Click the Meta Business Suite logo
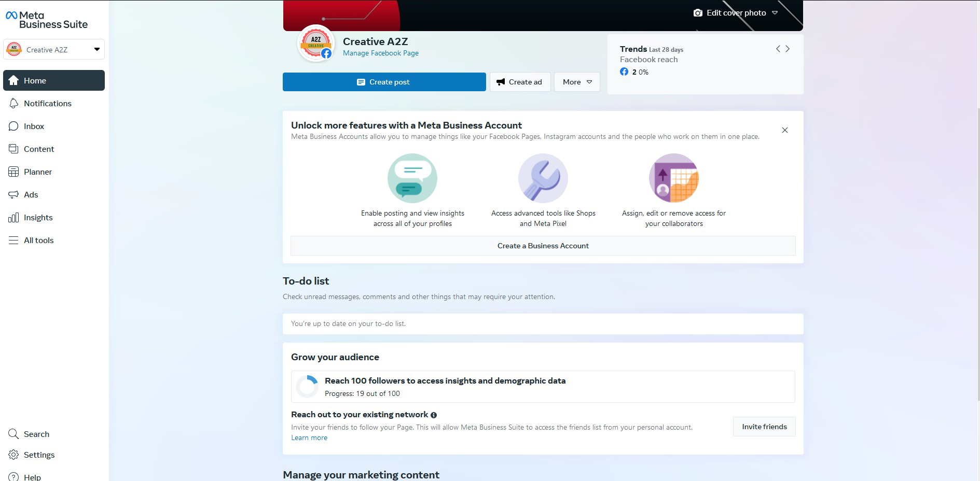980x481 pixels. [x=47, y=20]
